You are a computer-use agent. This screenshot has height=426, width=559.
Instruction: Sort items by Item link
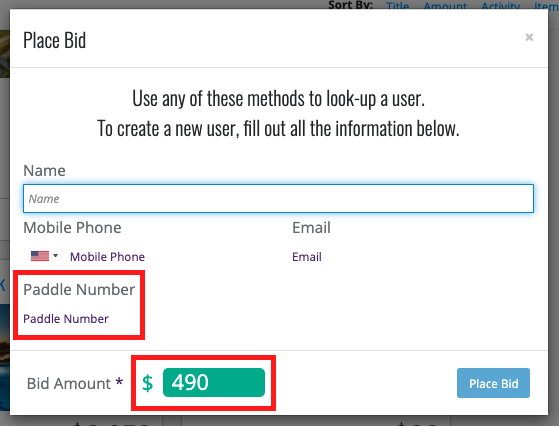[546, 6]
